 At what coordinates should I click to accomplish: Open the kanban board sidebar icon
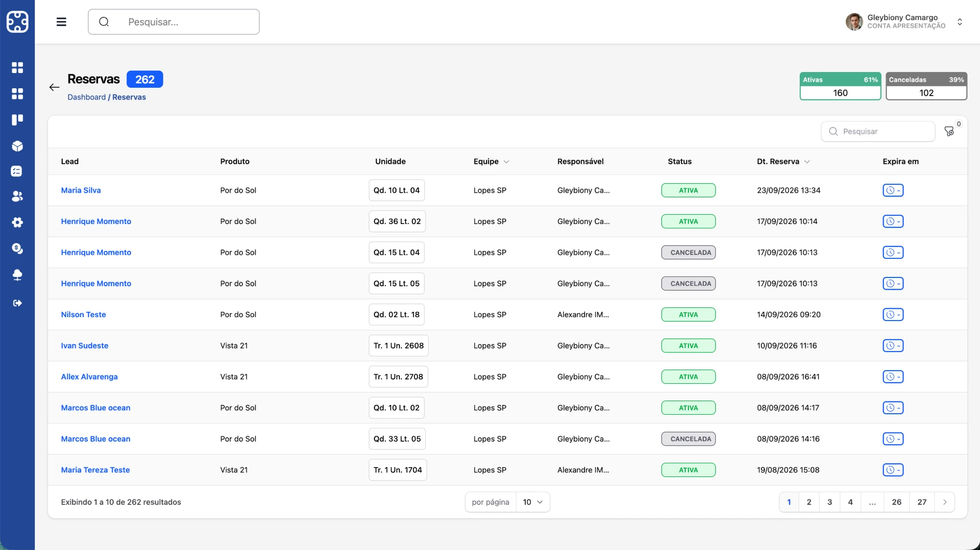tap(17, 120)
